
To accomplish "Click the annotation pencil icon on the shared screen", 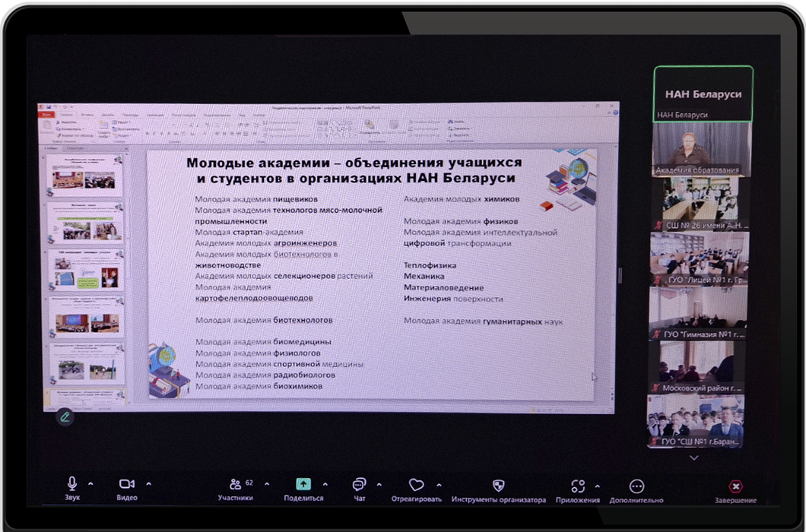I will point(65,417).
